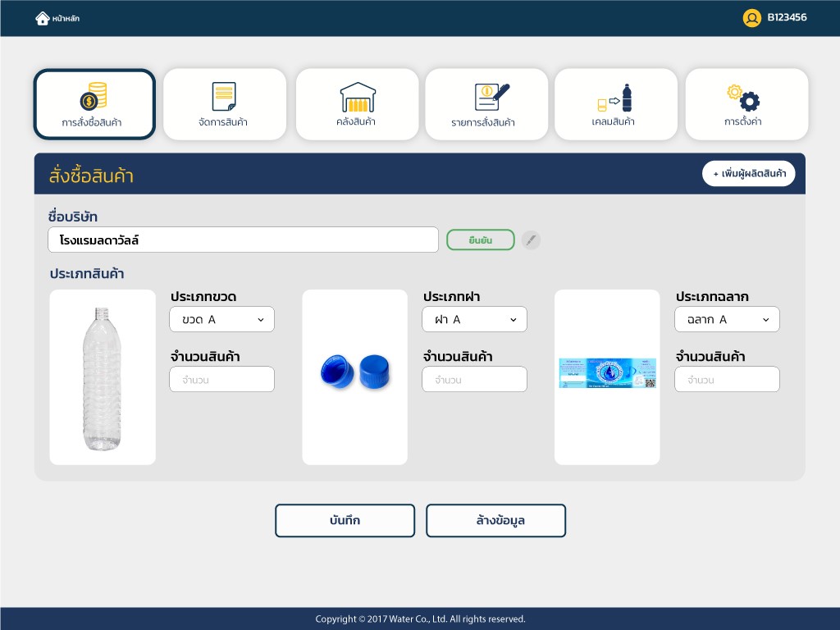
Task: Expand the ฝา A cap type dropdown
Action: pos(474,319)
